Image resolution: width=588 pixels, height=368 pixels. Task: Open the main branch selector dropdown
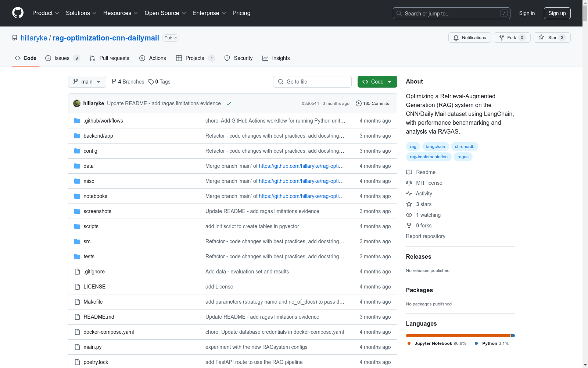click(87, 82)
